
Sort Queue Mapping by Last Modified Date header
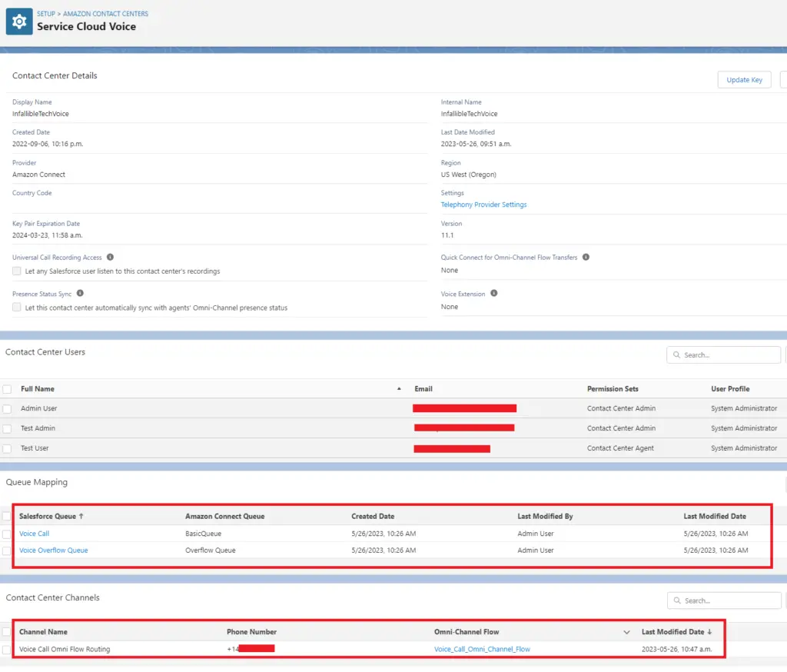[715, 517]
